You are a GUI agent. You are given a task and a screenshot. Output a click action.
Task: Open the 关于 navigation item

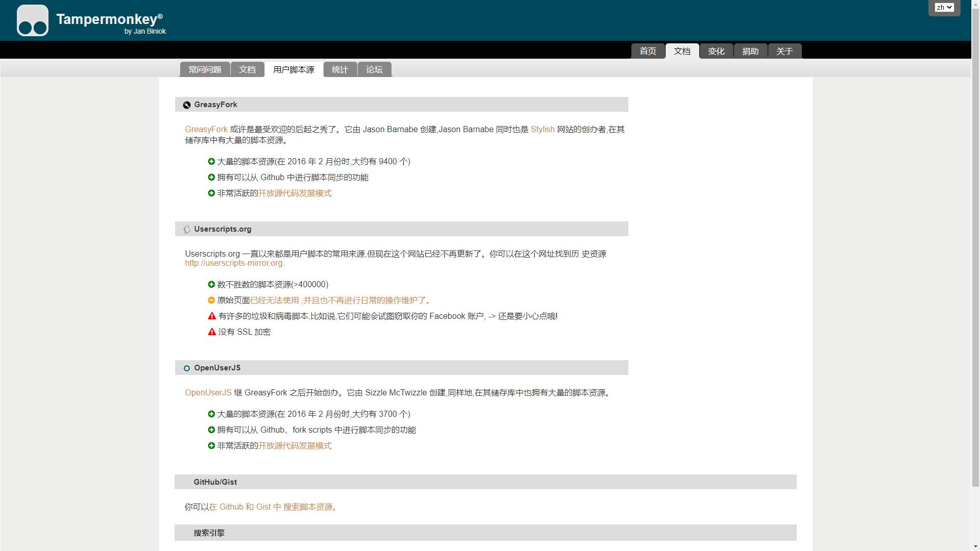click(785, 52)
